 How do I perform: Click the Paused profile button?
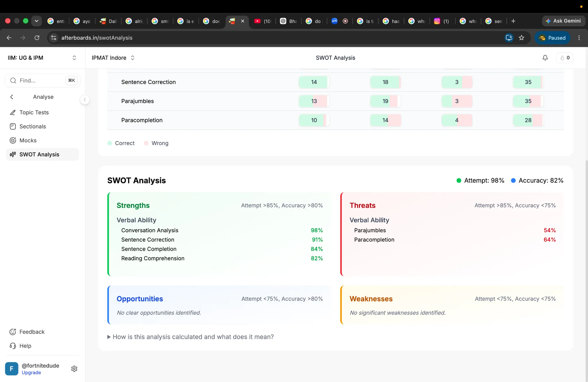click(x=552, y=38)
